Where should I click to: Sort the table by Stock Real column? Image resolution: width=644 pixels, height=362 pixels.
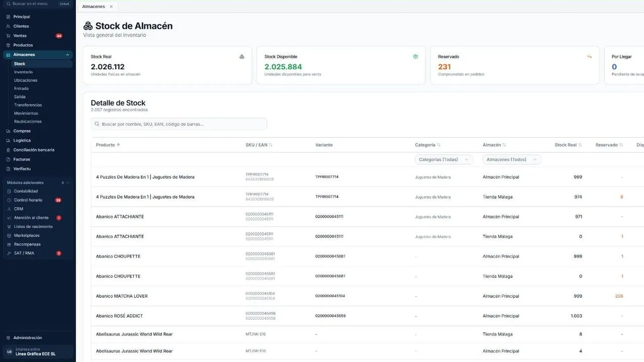[x=568, y=145]
